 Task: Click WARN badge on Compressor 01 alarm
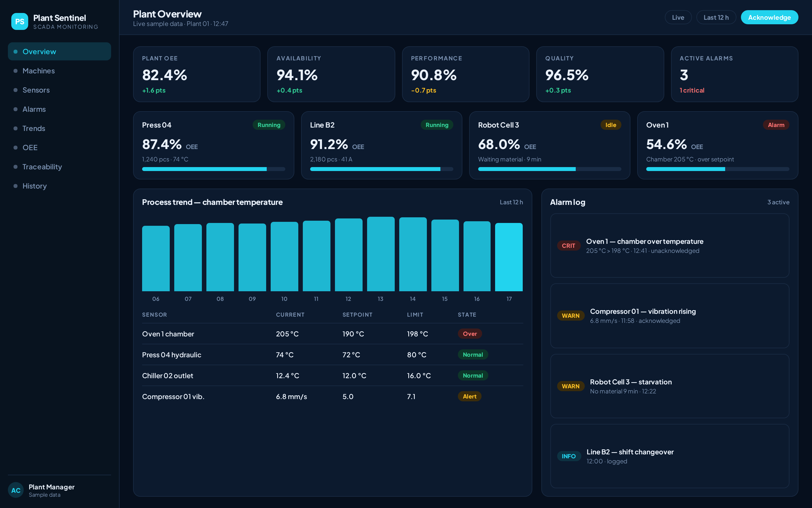pos(570,316)
